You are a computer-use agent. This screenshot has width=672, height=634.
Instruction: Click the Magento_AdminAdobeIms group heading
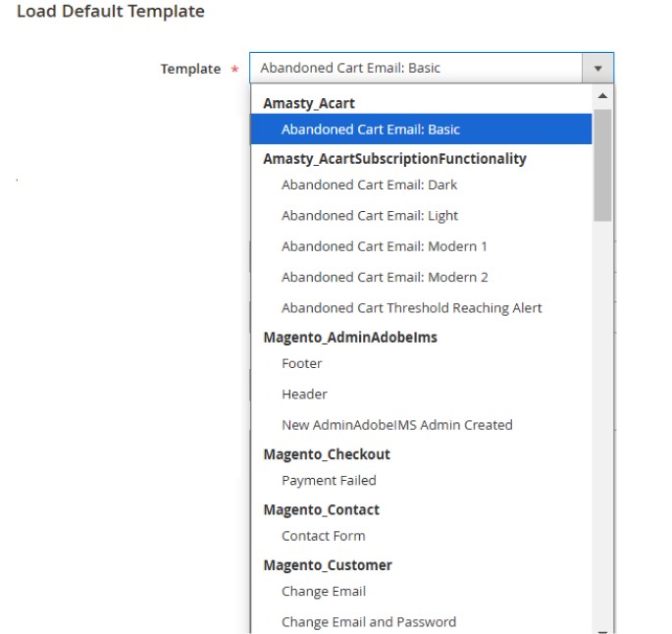tap(350, 338)
